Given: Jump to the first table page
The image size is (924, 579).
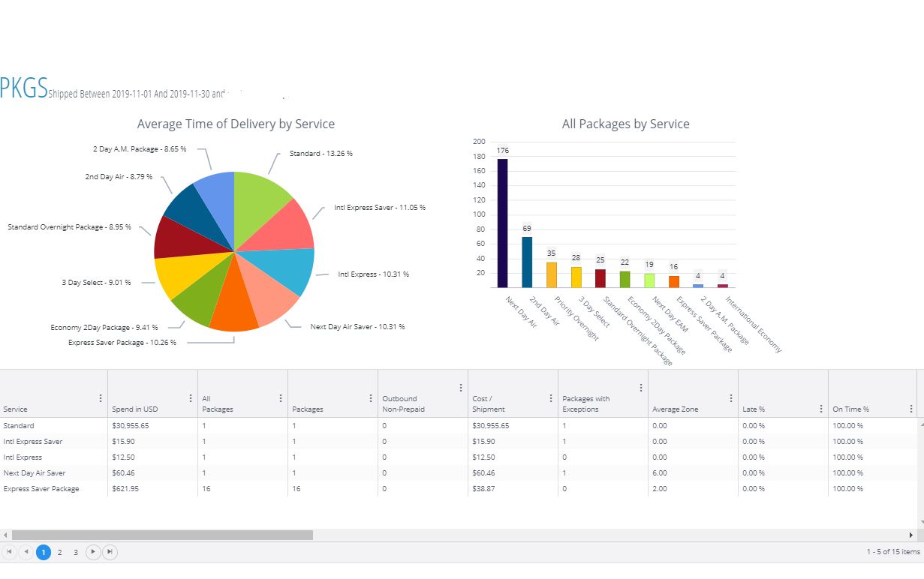Looking at the screenshot, I should coord(10,552).
